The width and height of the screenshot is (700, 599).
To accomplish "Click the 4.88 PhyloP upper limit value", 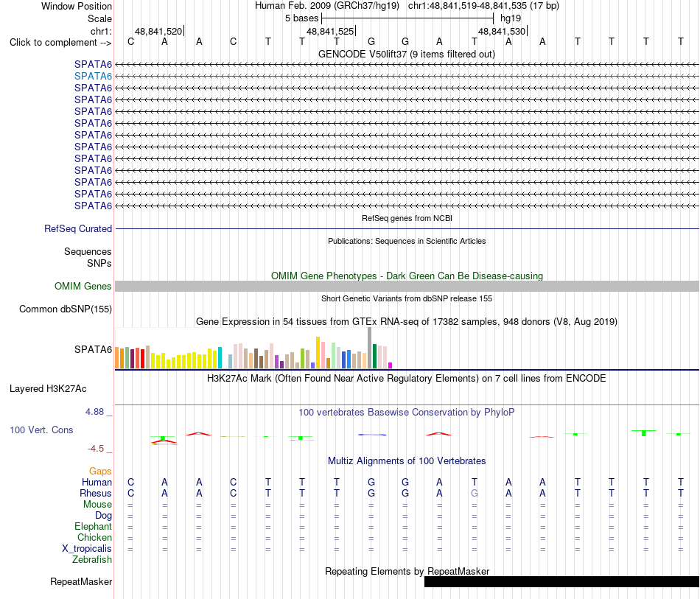I will 94,412.
